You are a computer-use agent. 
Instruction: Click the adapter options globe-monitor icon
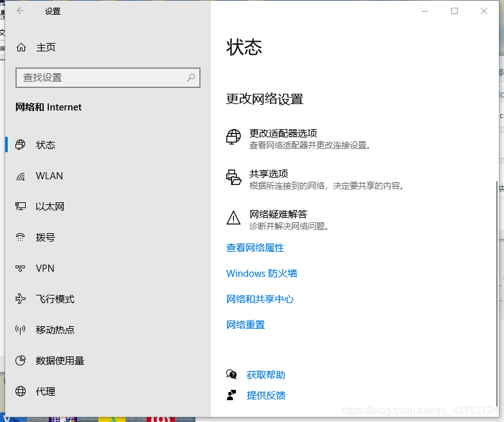click(233, 137)
